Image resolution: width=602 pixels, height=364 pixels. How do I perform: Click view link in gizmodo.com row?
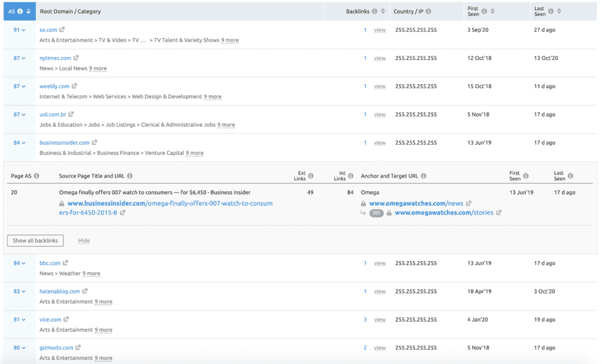point(380,348)
